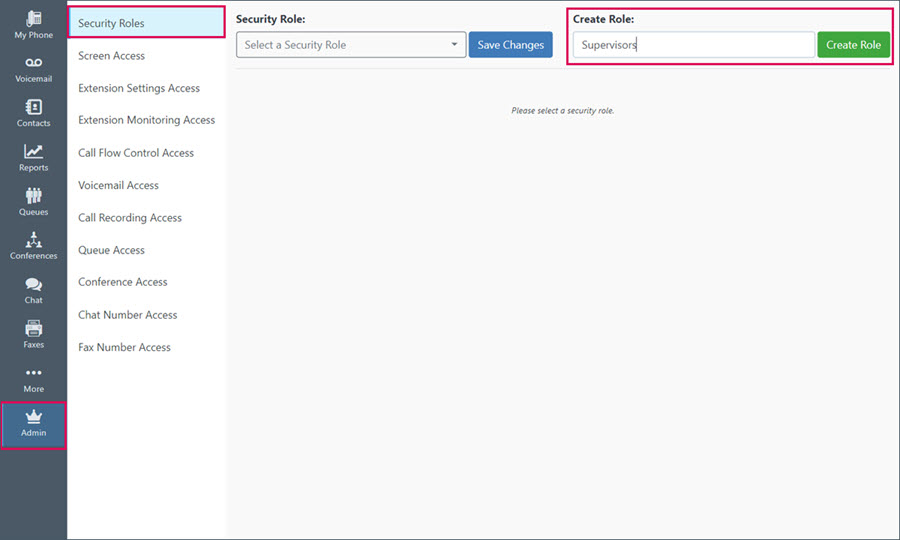Click the Create Role name input field

pos(693,45)
